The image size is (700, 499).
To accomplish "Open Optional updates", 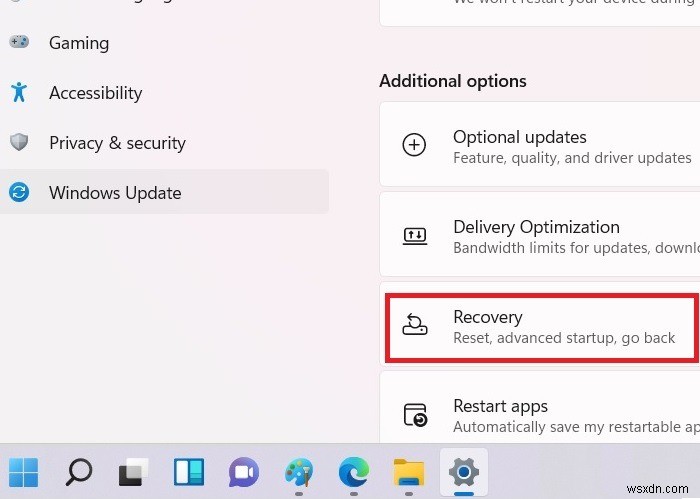I will pos(540,145).
